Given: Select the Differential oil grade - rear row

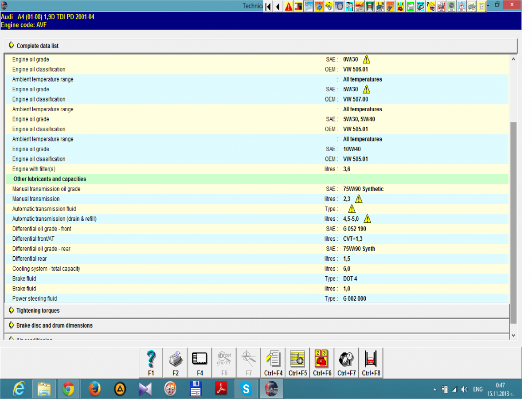Looking at the screenshot, I should 257,249.
